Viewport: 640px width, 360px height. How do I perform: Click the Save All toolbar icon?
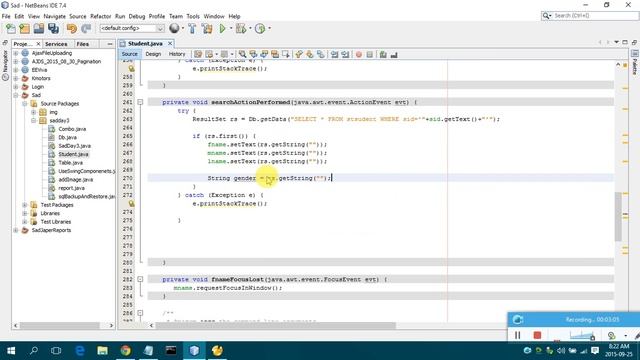pyautogui.click(x=53, y=29)
